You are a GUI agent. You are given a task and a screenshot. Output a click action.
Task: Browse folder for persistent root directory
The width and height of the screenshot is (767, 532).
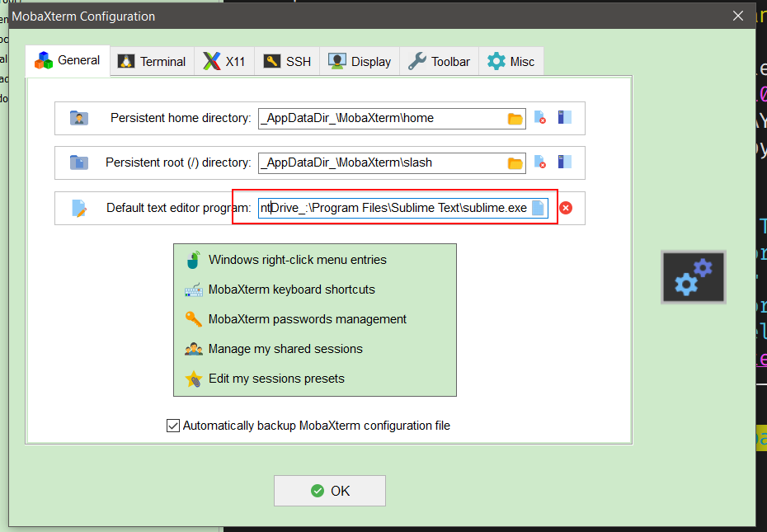point(515,163)
